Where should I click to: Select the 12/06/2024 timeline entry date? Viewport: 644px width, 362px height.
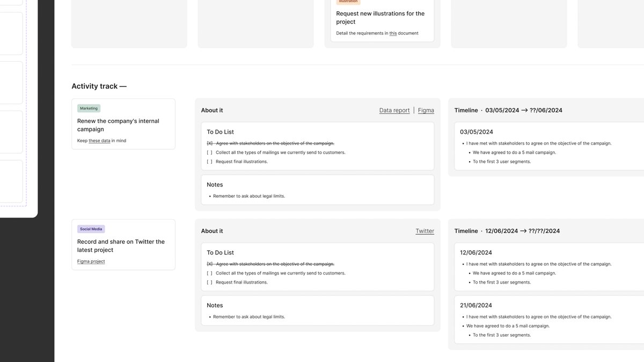pyautogui.click(x=476, y=252)
